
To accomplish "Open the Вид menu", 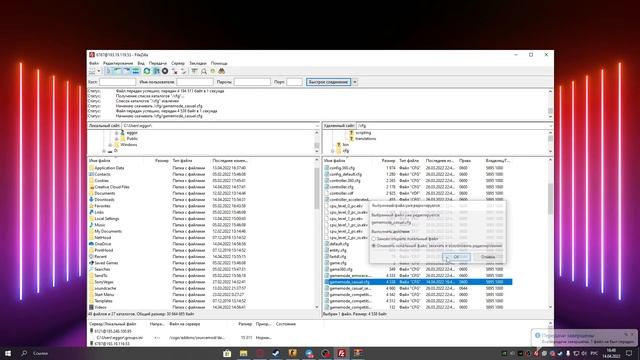I will click(x=141, y=63).
